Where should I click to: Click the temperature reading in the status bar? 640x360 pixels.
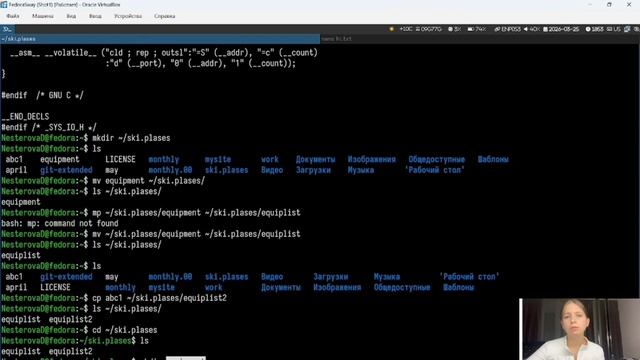406,29
